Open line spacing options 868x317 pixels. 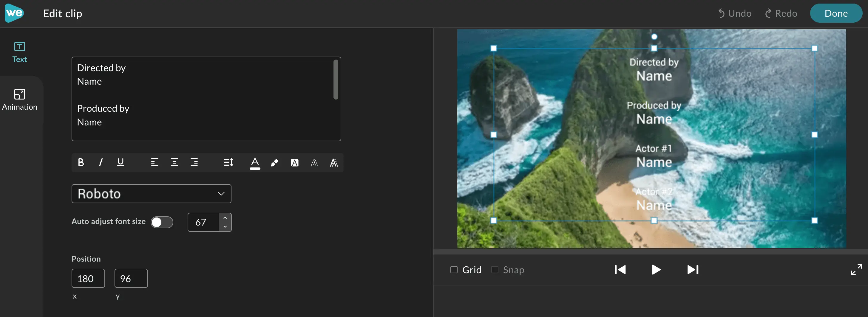pos(228,163)
